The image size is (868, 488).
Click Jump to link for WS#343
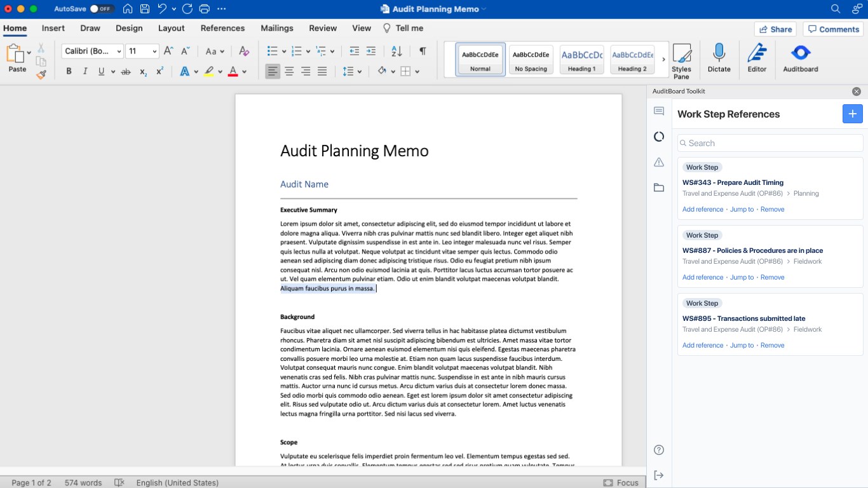(x=742, y=209)
